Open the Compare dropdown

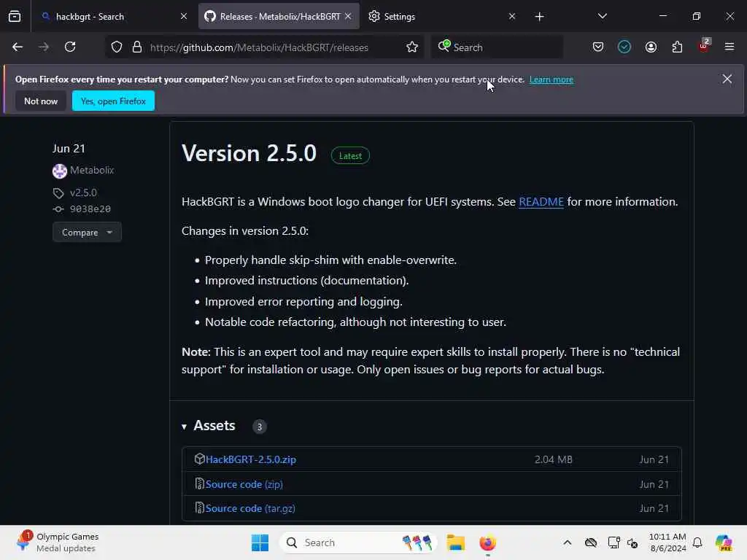click(88, 233)
